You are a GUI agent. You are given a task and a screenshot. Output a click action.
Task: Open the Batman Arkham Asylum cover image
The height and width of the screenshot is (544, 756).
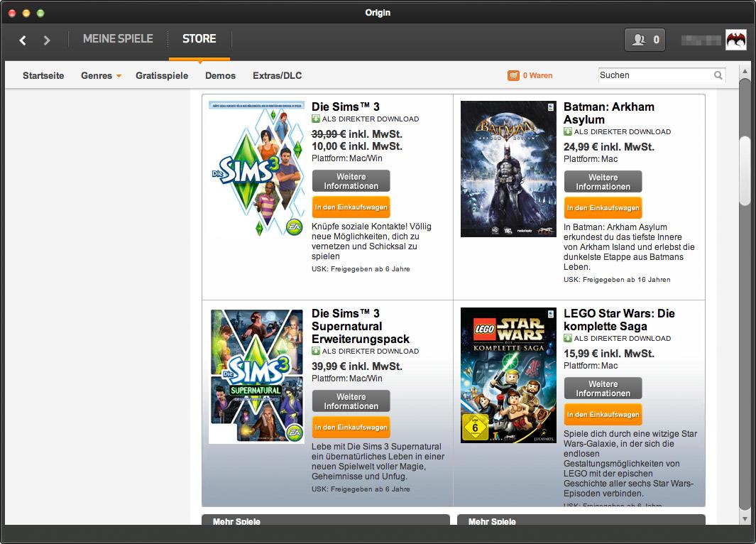pyautogui.click(x=509, y=169)
